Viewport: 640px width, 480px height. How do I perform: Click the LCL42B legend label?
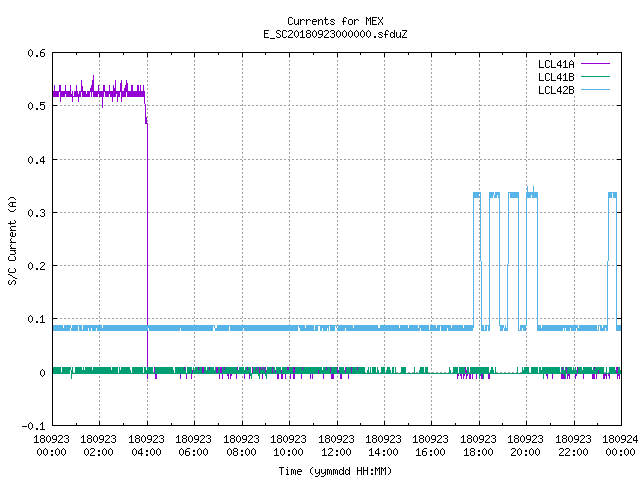(556, 90)
